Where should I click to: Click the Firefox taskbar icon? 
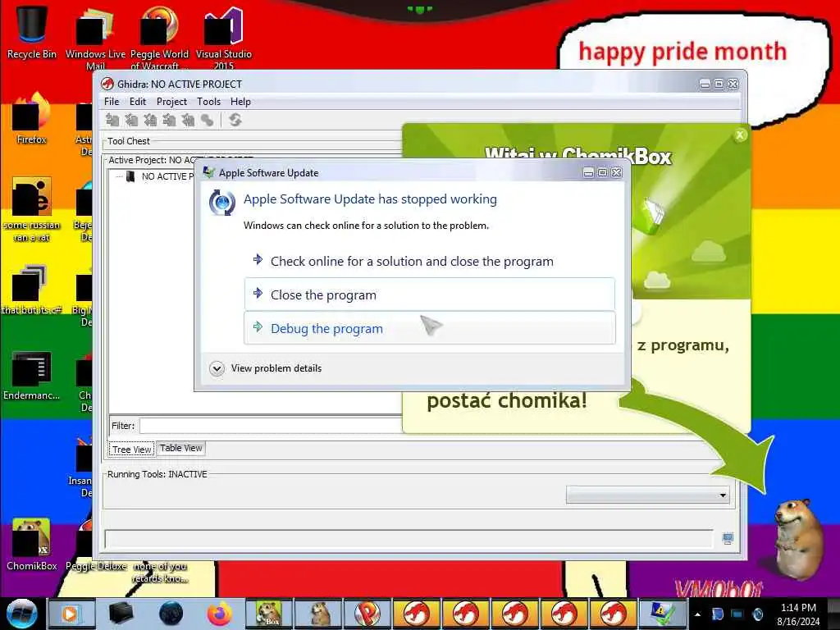coord(220,614)
